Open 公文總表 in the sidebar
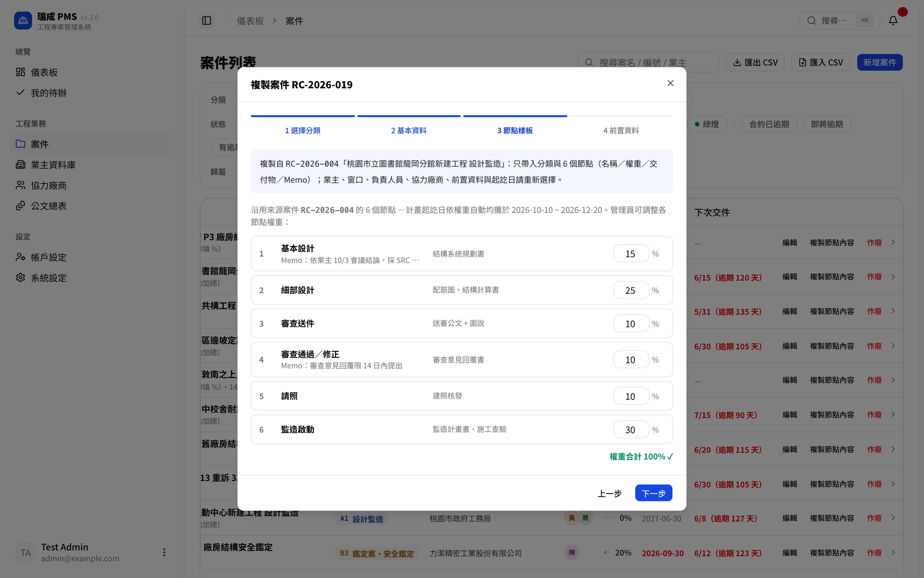Viewport: 924px width, 578px height. point(93,206)
